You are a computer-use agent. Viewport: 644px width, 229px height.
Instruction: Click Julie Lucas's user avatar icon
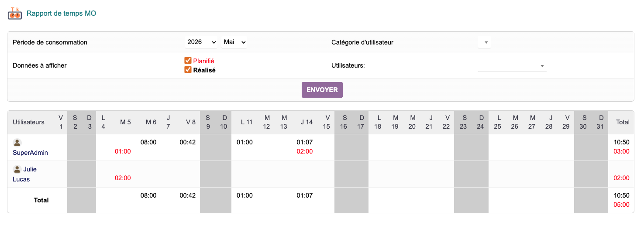[17, 169]
